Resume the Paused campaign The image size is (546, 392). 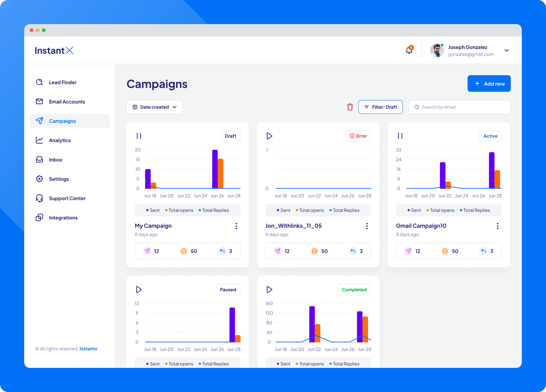click(139, 289)
